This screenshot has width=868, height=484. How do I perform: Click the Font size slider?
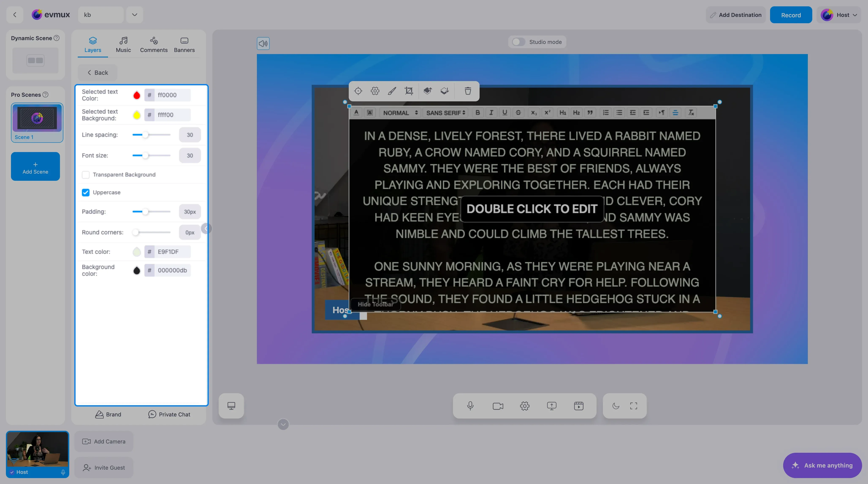click(151, 155)
